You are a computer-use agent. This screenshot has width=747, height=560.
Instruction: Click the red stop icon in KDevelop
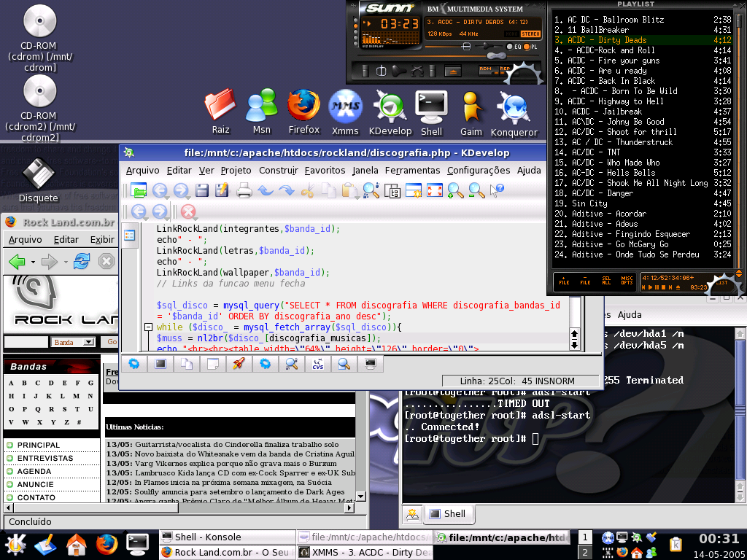(188, 211)
